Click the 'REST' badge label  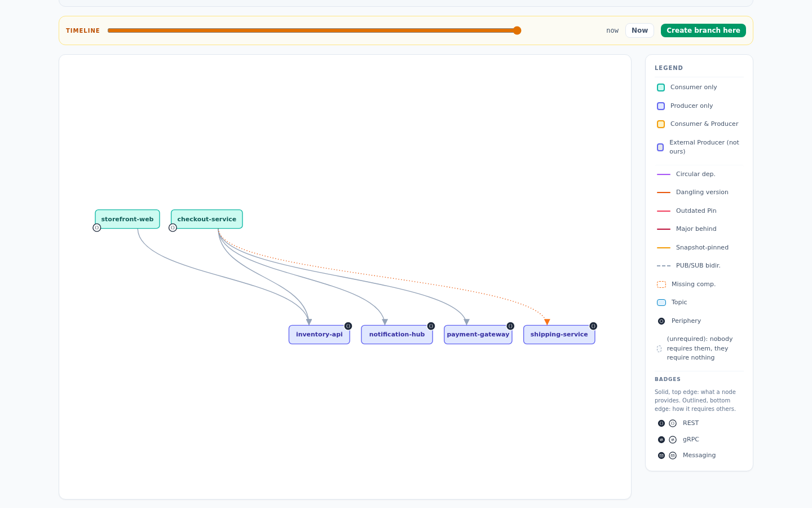click(691, 423)
